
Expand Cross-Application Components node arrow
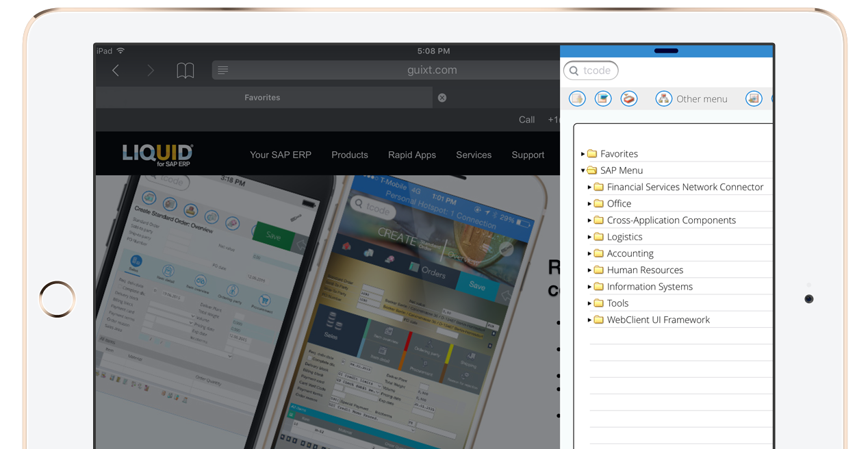coord(590,220)
